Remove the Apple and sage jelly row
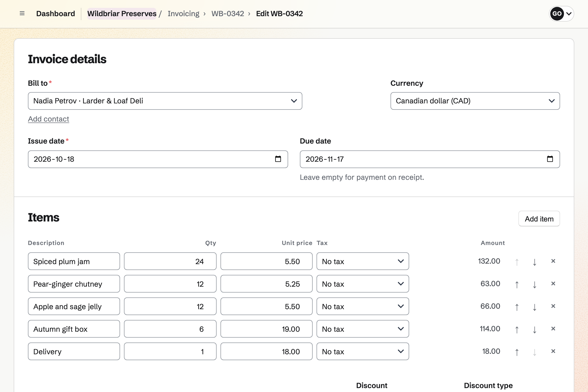Screen dimensions: 588x392 pos(553,306)
